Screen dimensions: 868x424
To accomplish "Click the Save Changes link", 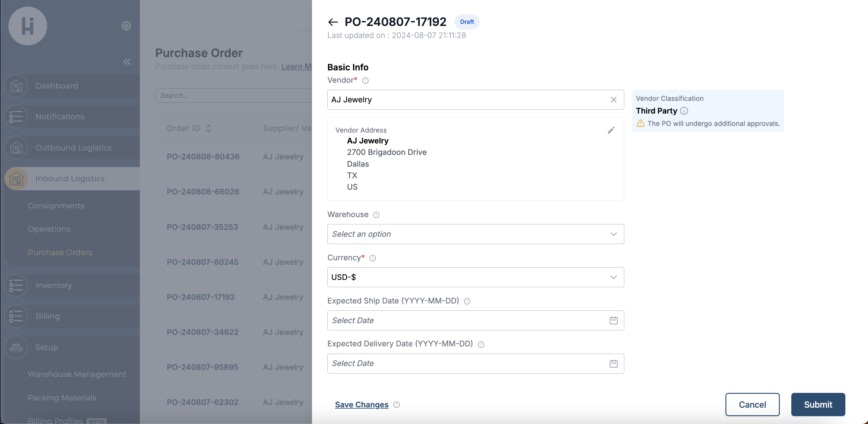I will [x=361, y=405].
